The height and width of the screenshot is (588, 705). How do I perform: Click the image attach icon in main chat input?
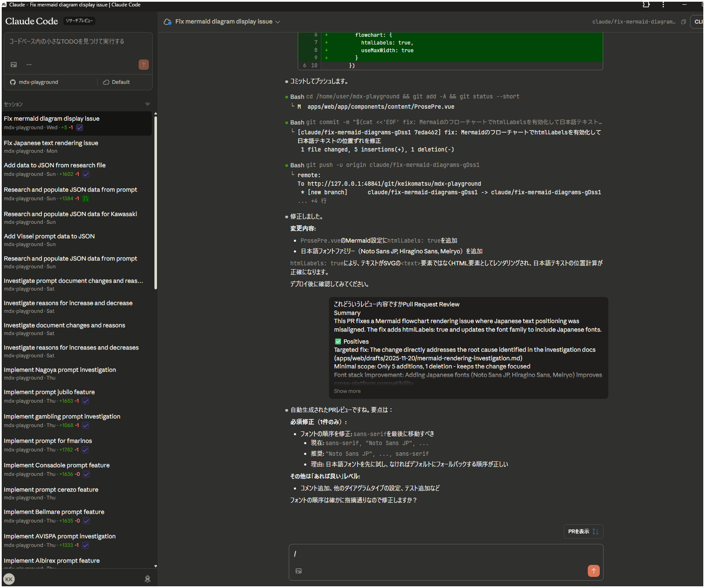pyautogui.click(x=299, y=571)
